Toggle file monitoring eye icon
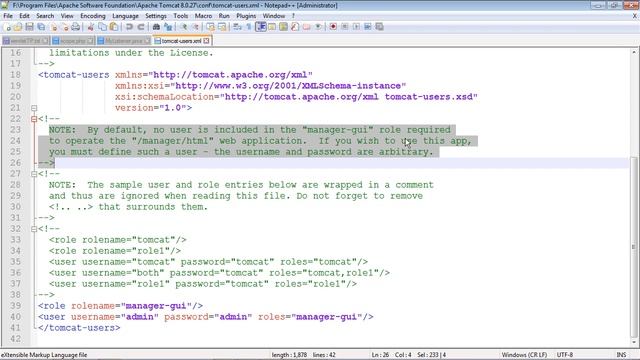This screenshot has width=640, height=360. [x=318, y=27]
